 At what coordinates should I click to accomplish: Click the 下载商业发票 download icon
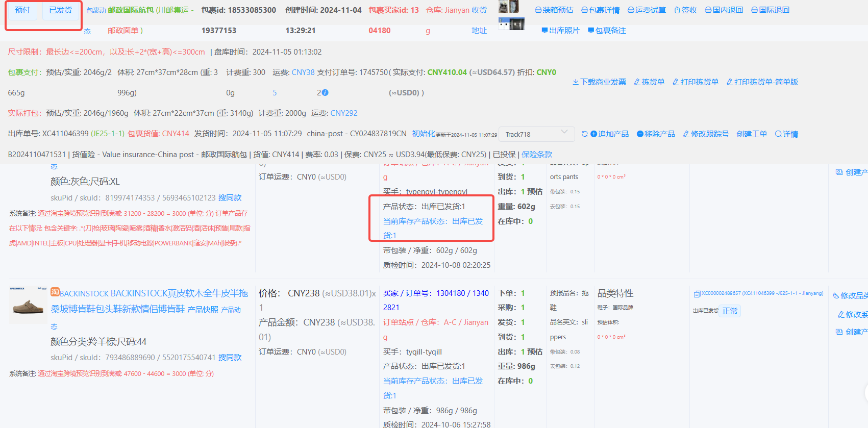(x=576, y=82)
